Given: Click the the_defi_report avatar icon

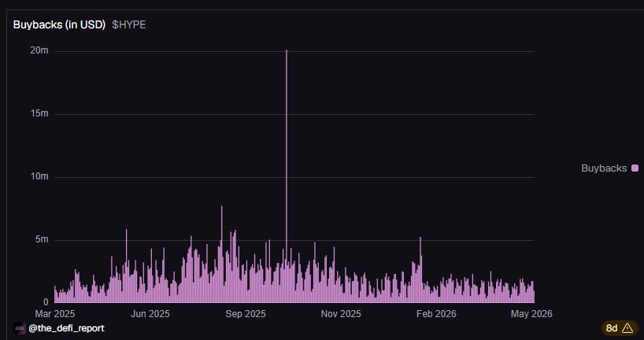Looking at the screenshot, I should [x=20, y=328].
